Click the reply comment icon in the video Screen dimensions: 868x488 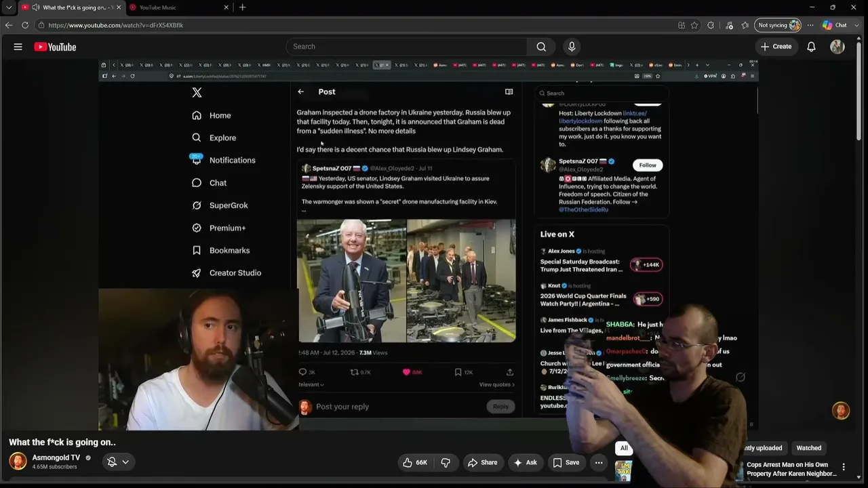[x=302, y=372]
